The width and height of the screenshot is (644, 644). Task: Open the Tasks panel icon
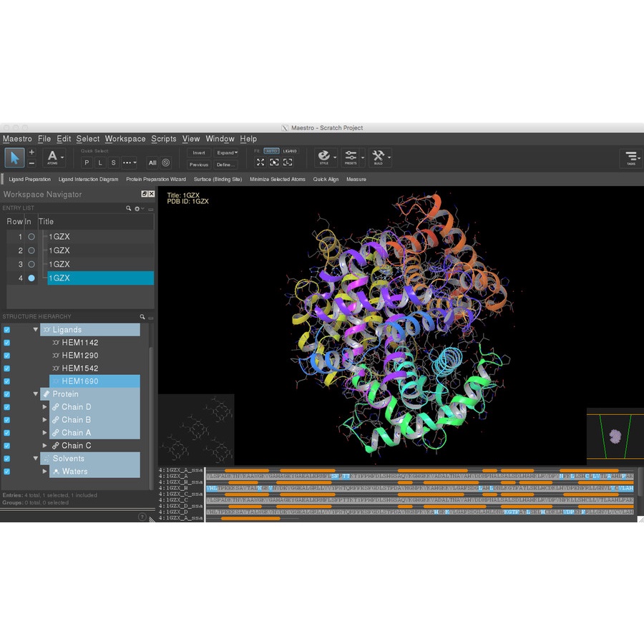click(x=630, y=157)
